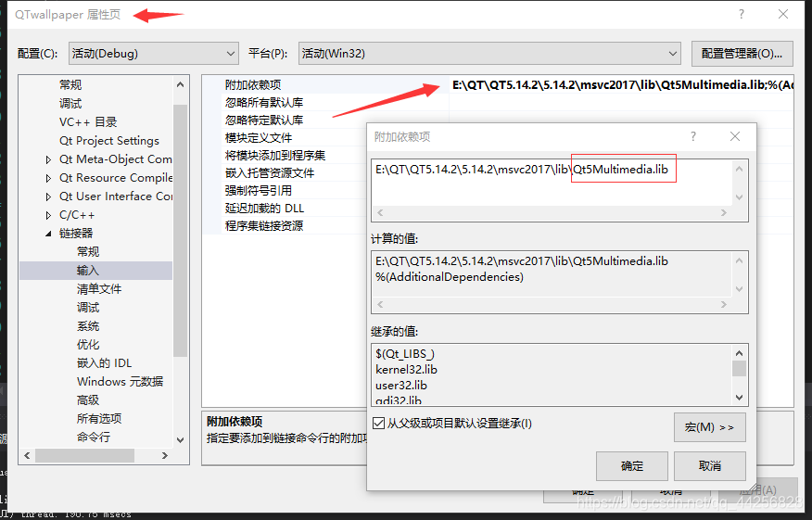Click 确定 in 附加依赖项 dialog
Image resolution: width=812 pixels, height=520 pixels.
(x=632, y=466)
